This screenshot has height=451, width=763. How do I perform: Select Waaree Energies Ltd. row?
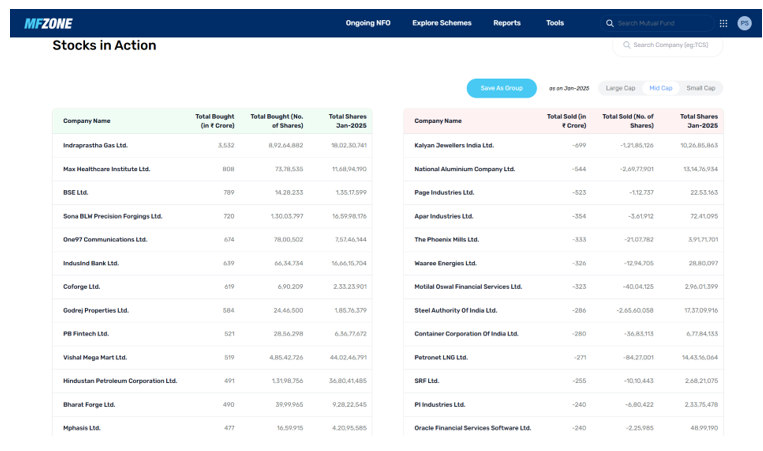tap(563, 263)
